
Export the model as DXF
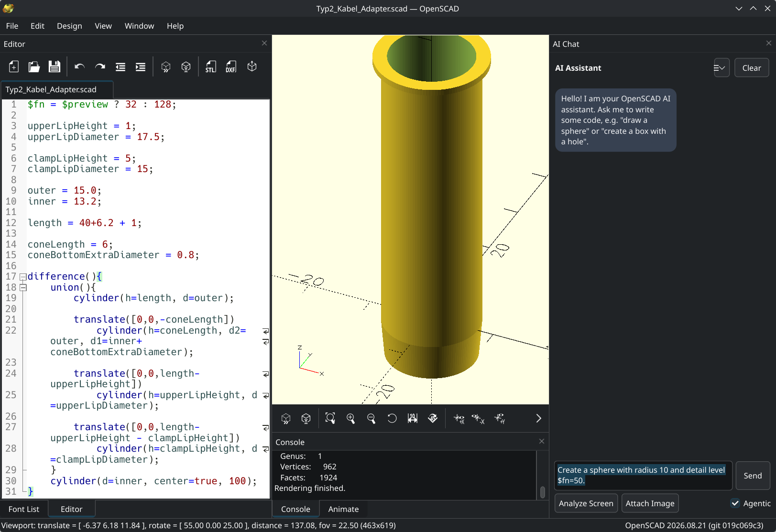[x=231, y=67]
